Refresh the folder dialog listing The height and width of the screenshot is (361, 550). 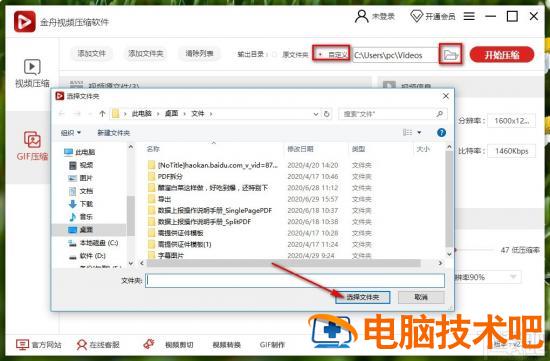[x=327, y=114]
